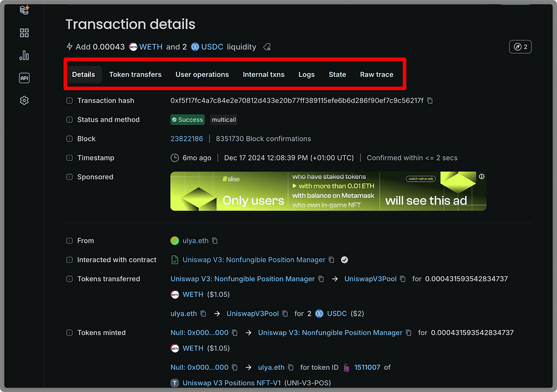Open Position Manager link in Interacted with contract

coord(254,260)
